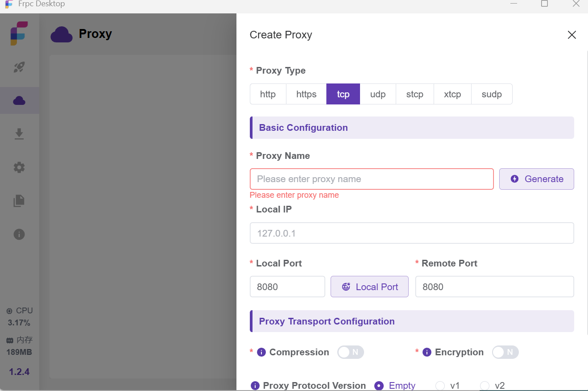This screenshot has width=588, height=391.
Task: Open the cloud Proxy sidebar icon
Action: tap(19, 100)
